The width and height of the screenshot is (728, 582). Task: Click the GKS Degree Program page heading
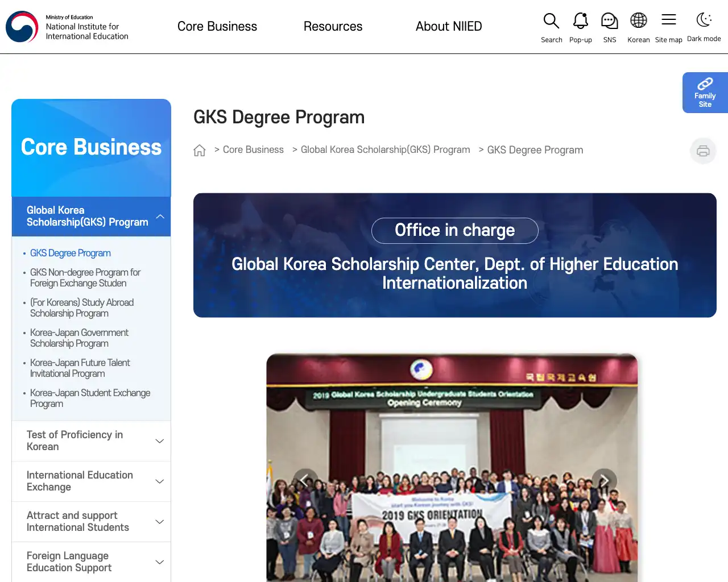(x=279, y=117)
